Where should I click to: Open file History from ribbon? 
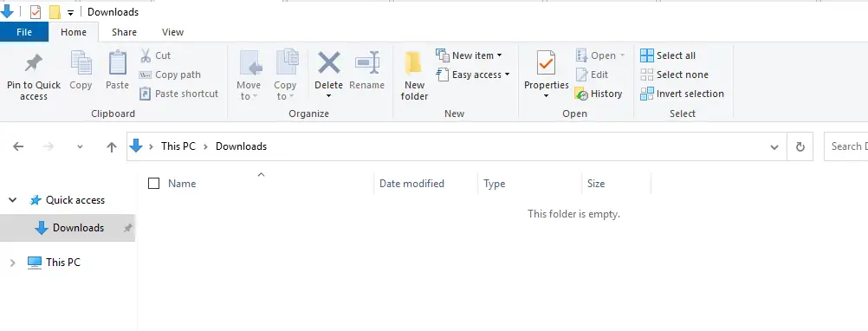pyautogui.click(x=599, y=94)
